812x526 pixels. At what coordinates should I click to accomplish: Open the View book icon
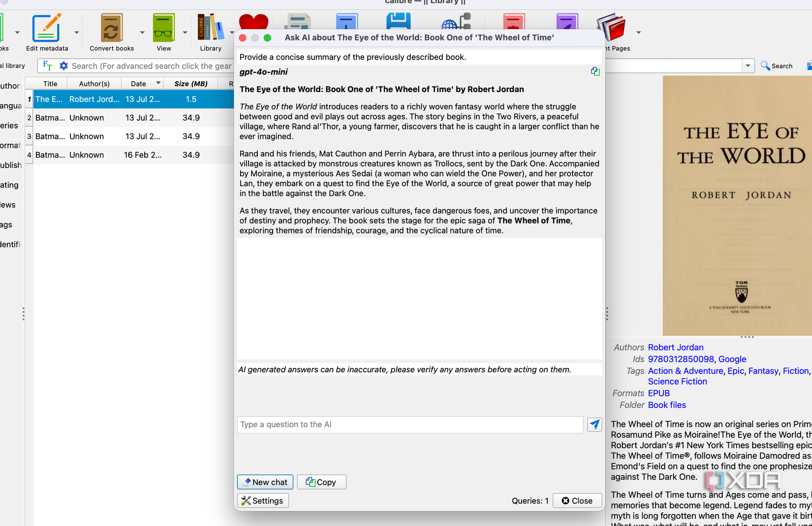click(x=164, y=32)
